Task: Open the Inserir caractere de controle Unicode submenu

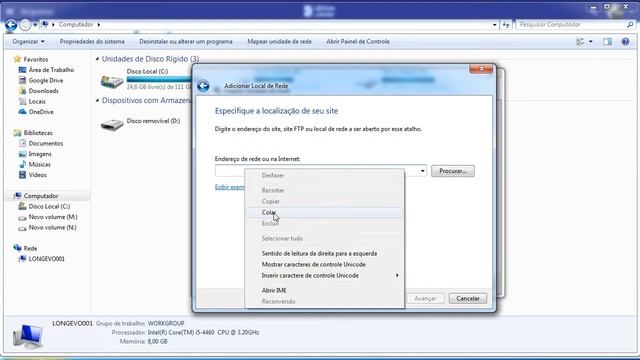Action: (x=324, y=276)
